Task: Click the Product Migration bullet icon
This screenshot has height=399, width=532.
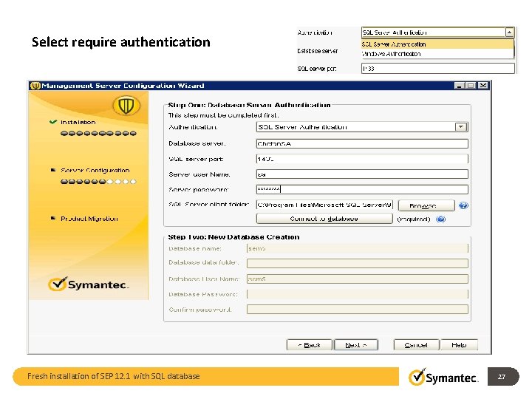Action: (x=53, y=218)
